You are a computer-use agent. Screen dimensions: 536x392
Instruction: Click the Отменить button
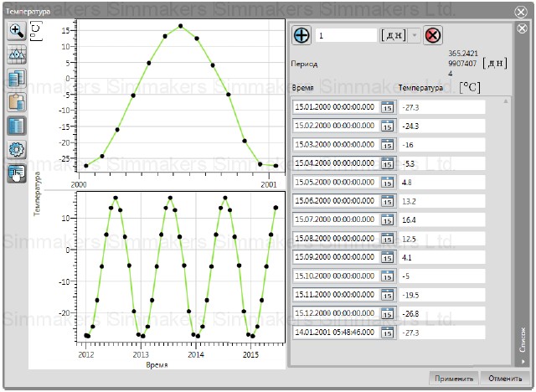pyautogui.click(x=505, y=379)
